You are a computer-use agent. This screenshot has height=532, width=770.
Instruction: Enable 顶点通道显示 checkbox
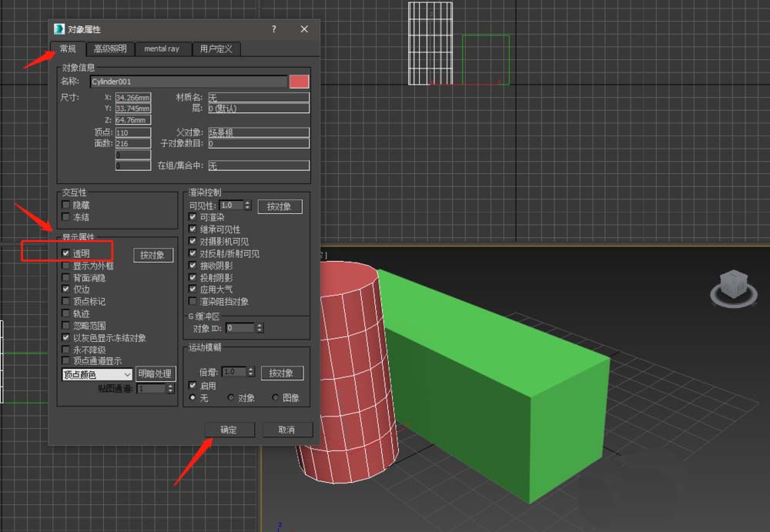(x=65, y=360)
